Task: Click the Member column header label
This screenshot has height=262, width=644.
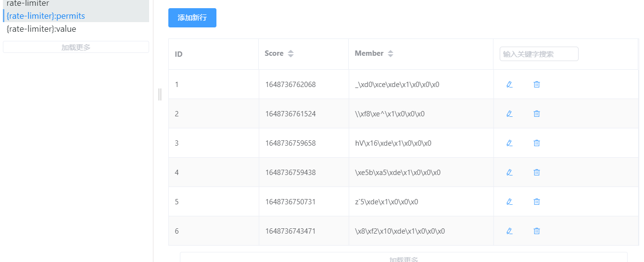Action: click(369, 53)
